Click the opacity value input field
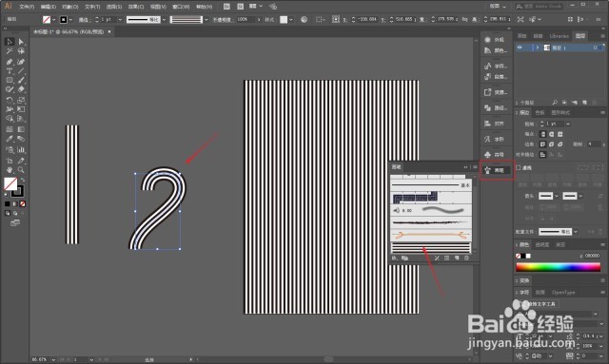Image resolution: width=609 pixels, height=364 pixels. click(x=246, y=20)
